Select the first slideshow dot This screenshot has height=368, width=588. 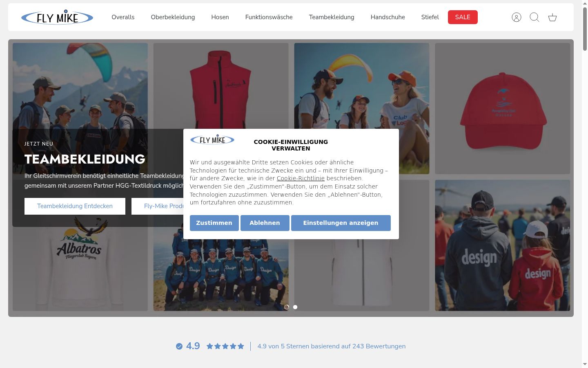pyautogui.click(x=287, y=307)
